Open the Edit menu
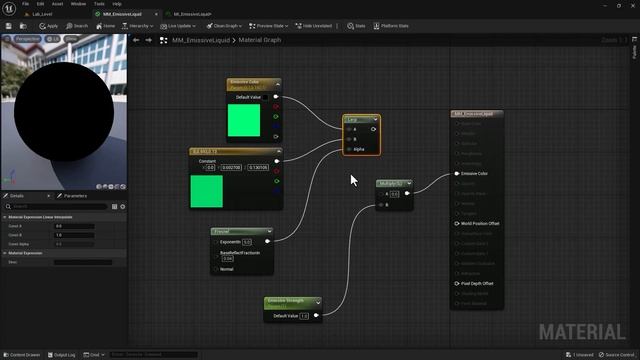This screenshot has width=640, height=360. click(40, 4)
